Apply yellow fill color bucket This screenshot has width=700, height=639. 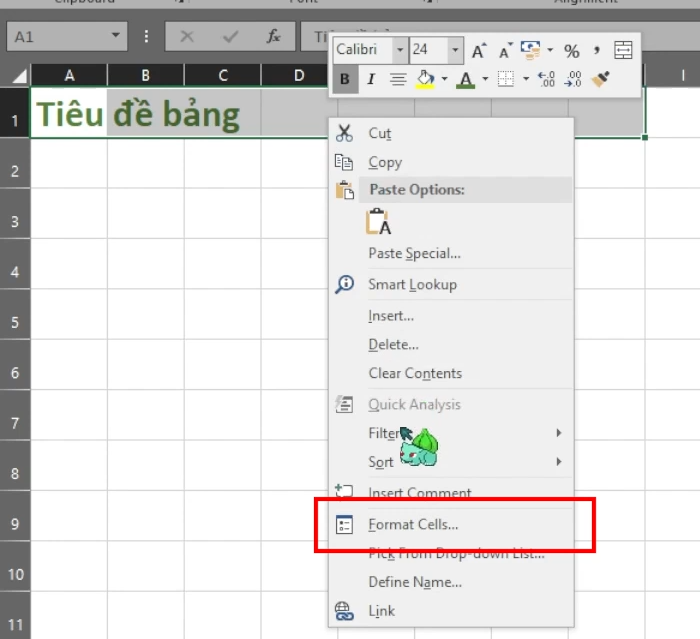[425, 79]
